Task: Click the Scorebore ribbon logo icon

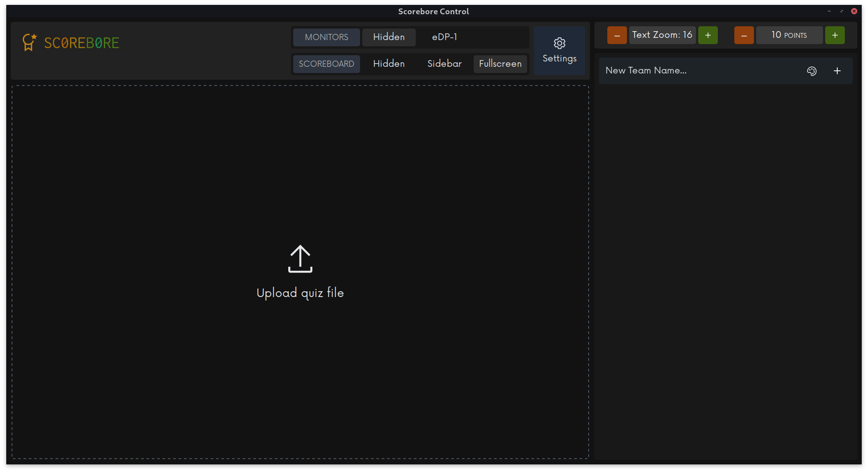Action: [x=29, y=43]
